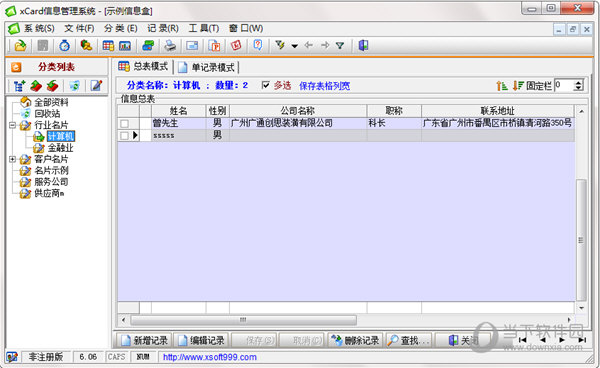
Task: Go to the last record navigation arrow
Action: point(582,340)
